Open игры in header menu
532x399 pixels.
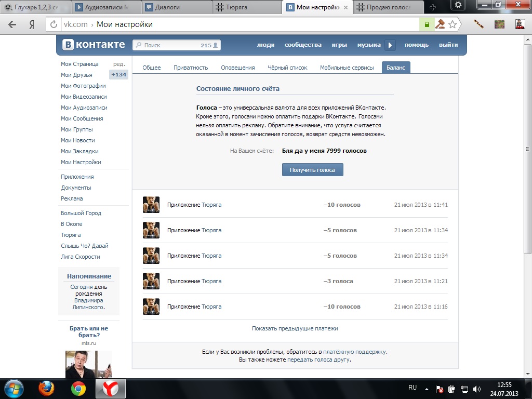[339, 45]
